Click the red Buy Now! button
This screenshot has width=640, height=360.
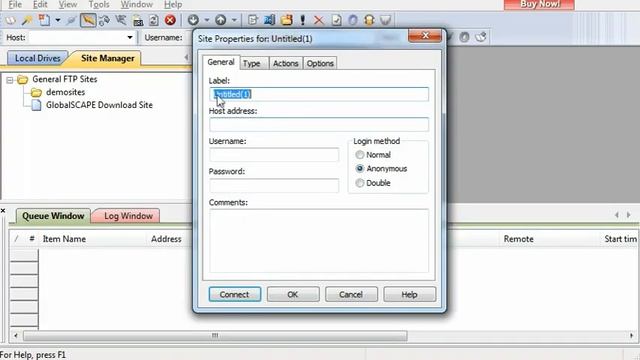click(x=539, y=4)
